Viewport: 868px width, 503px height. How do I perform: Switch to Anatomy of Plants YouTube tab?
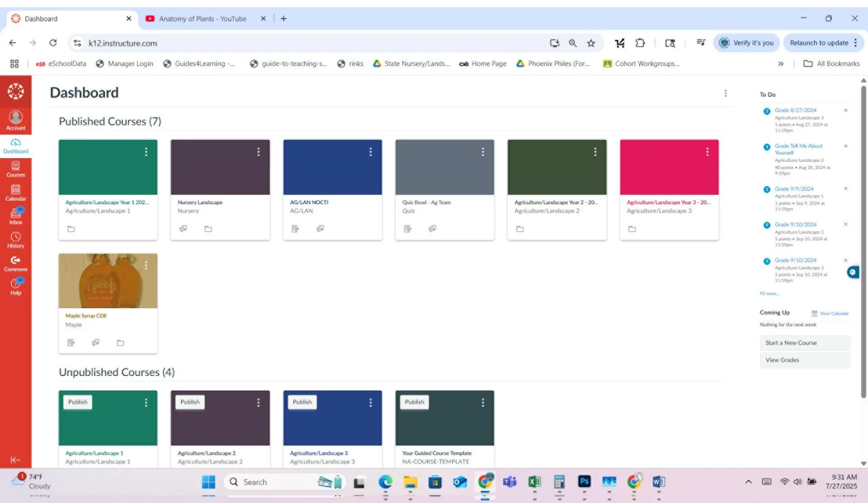[x=202, y=19]
